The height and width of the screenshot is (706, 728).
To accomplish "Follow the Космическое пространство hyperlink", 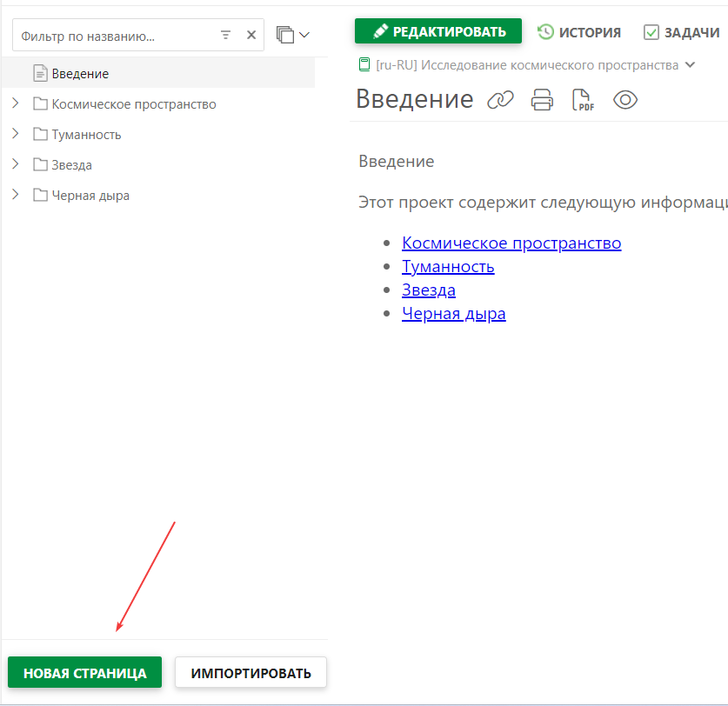I will pos(511,243).
